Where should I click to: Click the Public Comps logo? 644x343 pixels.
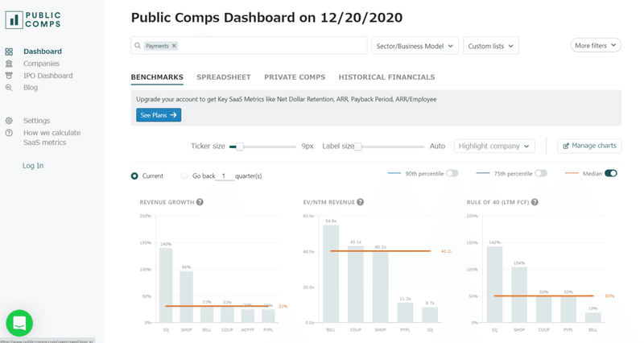[33, 19]
